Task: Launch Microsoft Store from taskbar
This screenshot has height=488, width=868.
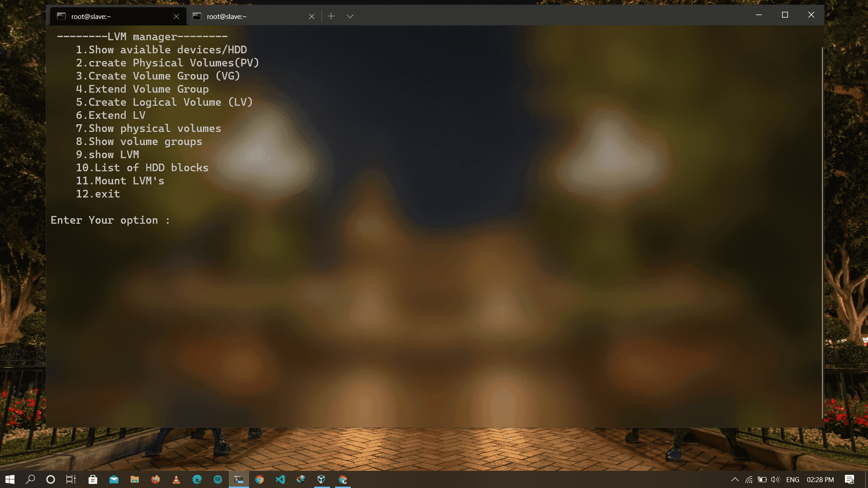Action: [93, 479]
